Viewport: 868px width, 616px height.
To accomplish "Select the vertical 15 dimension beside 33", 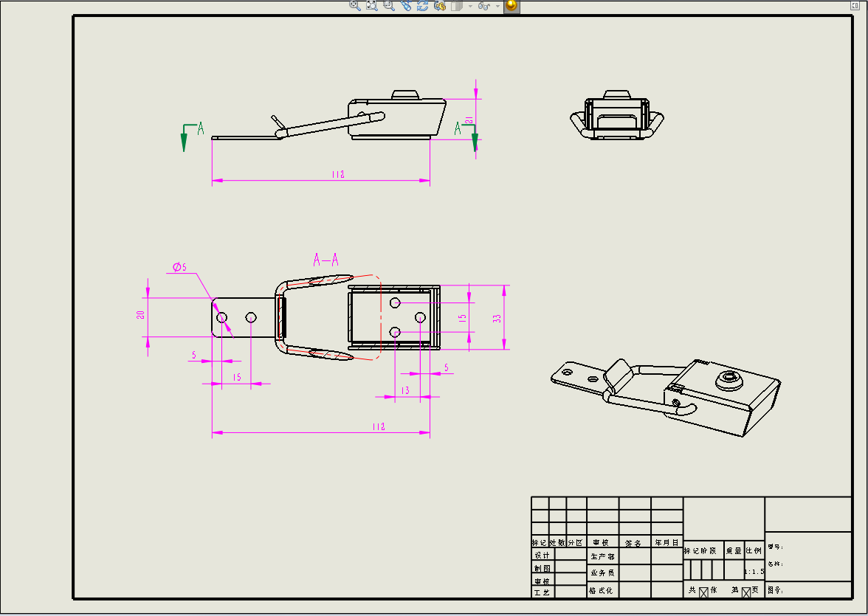I will [462, 318].
